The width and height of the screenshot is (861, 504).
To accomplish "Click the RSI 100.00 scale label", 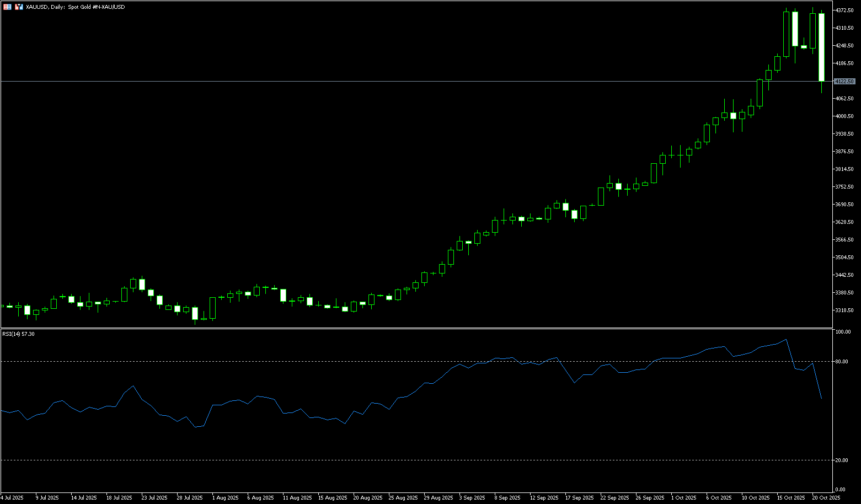I will [x=843, y=332].
